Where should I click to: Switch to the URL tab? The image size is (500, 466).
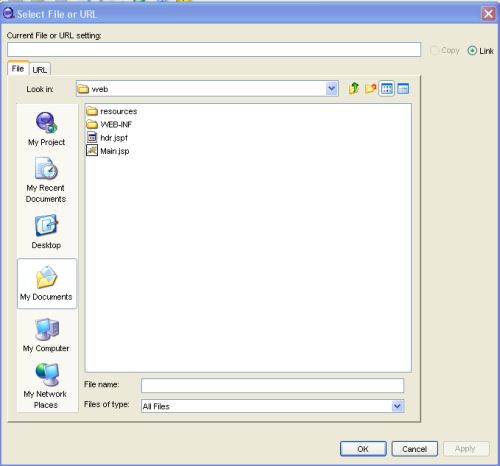click(40, 70)
